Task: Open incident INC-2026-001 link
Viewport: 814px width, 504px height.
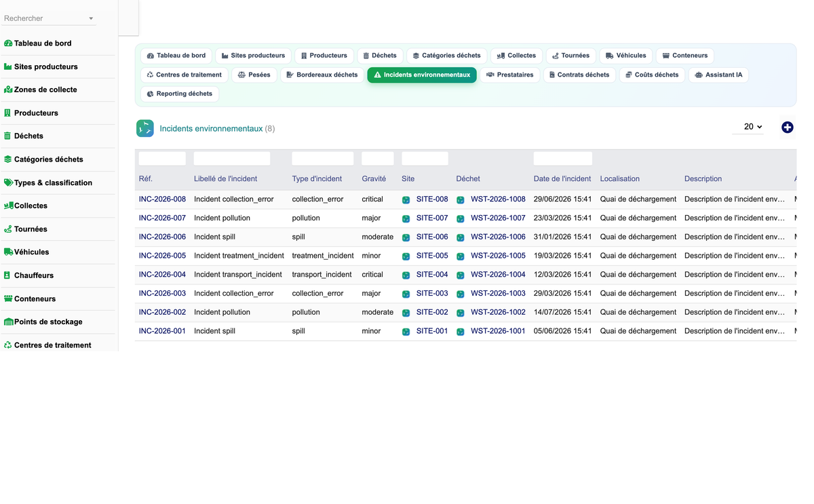Action: point(162,331)
